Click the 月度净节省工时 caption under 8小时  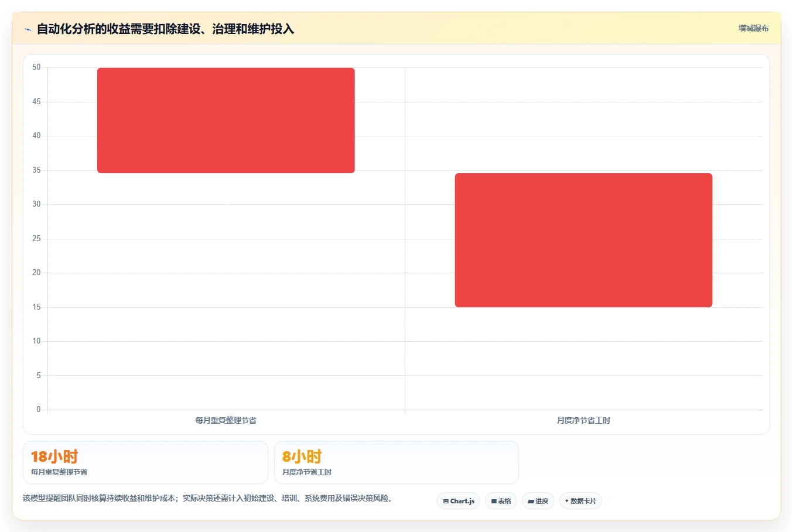coord(307,472)
